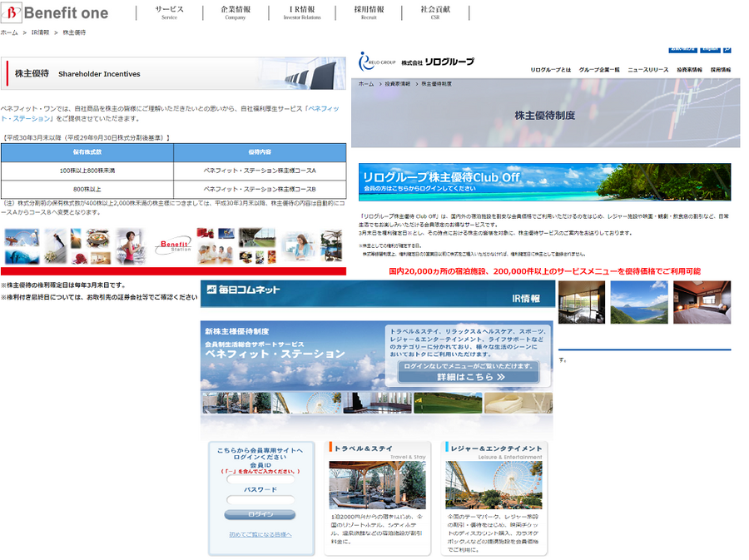Go to ホーム in Benefit one breadcrumb
The height and width of the screenshot is (560, 749).
9,32
